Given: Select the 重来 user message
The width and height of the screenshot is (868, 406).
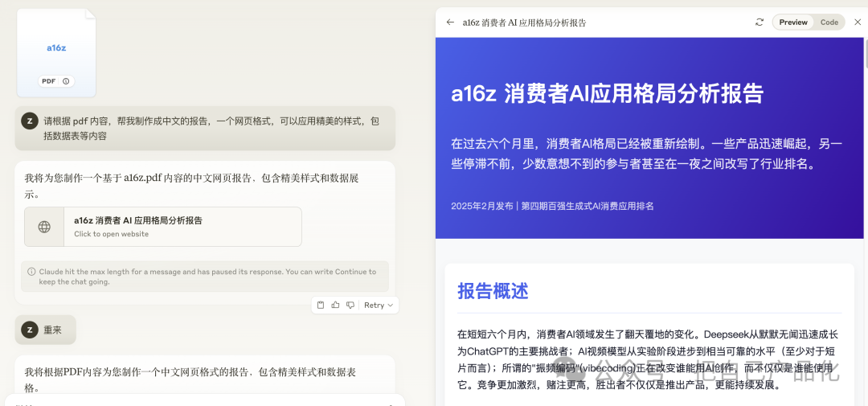Looking at the screenshot, I should (x=45, y=330).
